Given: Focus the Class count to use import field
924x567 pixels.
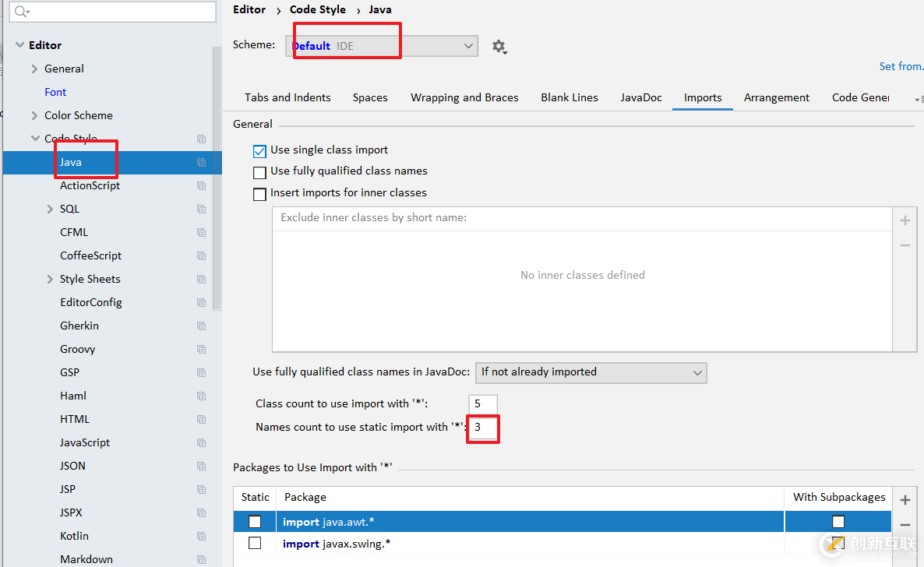Looking at the screenshot, I should pos(483,403).
